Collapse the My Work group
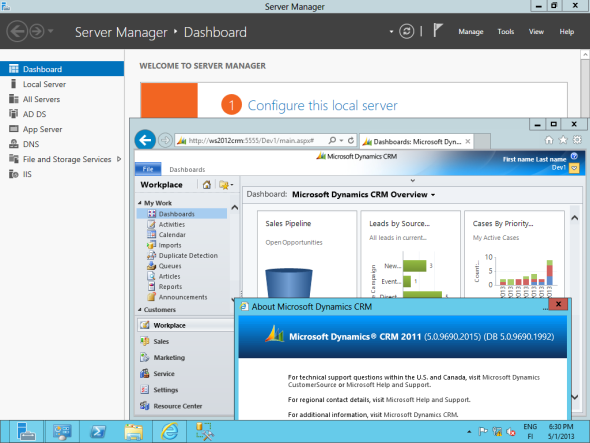The image size is (590, 443). 140,203
